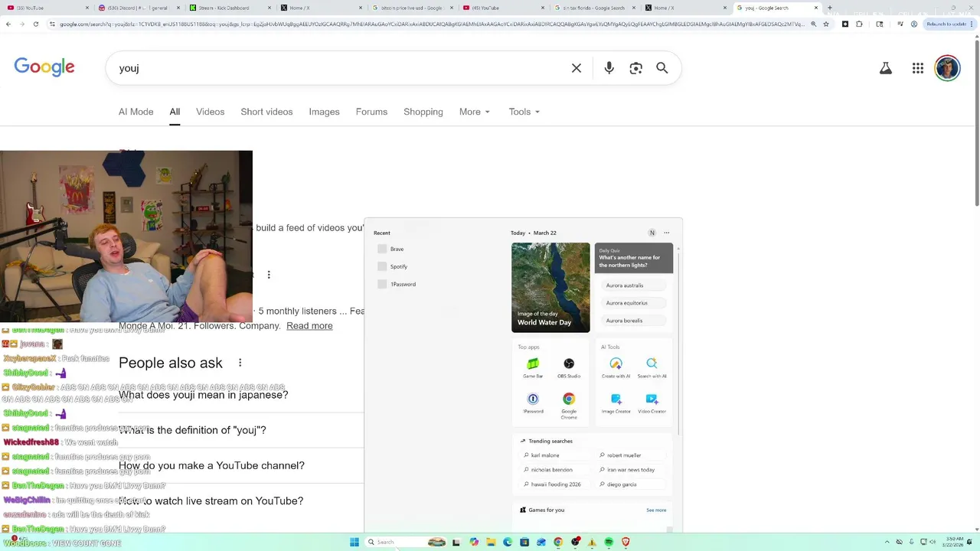Open taskbar clock and date

point(954,542)
